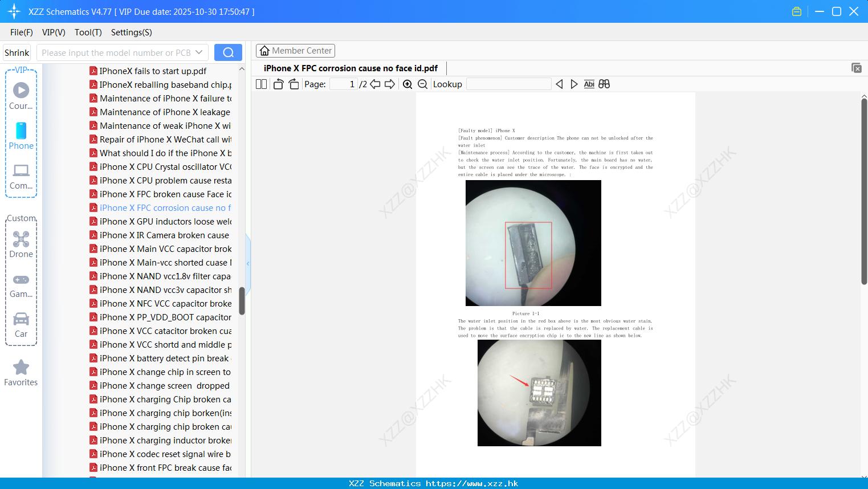Go to next page with right arrow

(x=390, y=84)
